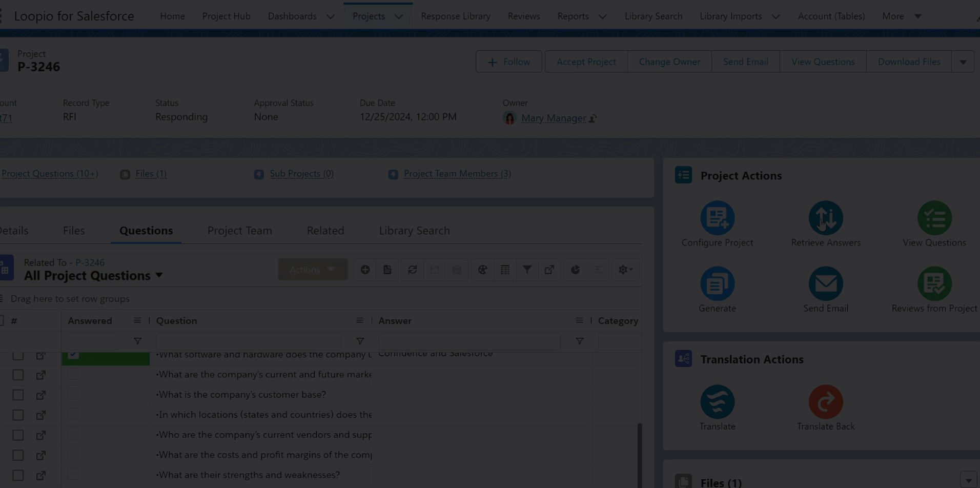The image size is (980, 488).
Task: Open the Configure Project action
Action: [717, 218]
